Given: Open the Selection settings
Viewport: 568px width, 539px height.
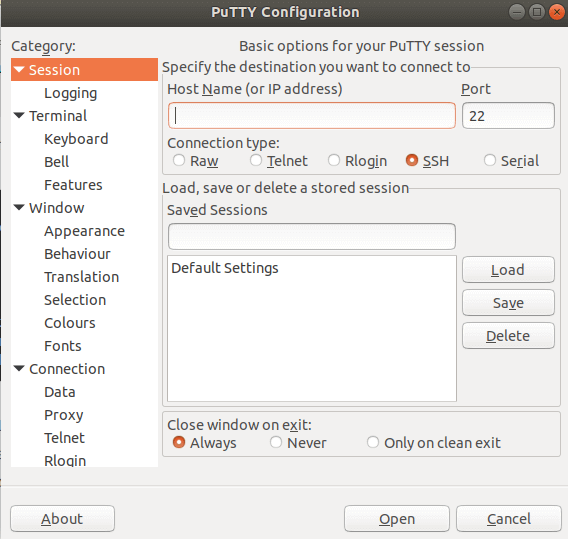Looking at the screenshot, I should point(75,300).
